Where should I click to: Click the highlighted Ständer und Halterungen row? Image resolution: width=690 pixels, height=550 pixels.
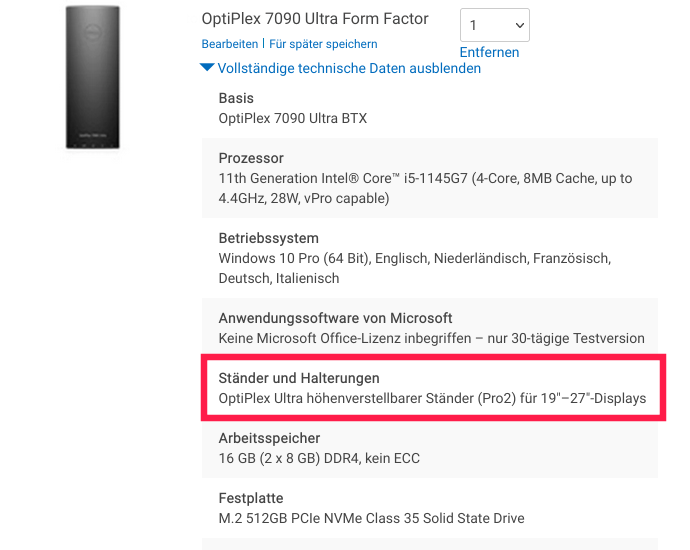[431, 388]
